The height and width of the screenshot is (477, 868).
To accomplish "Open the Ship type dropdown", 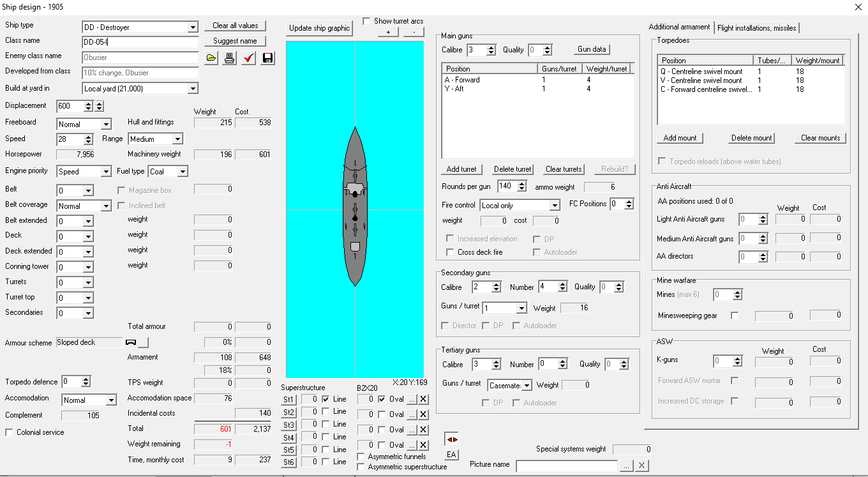I will point(193,27).
